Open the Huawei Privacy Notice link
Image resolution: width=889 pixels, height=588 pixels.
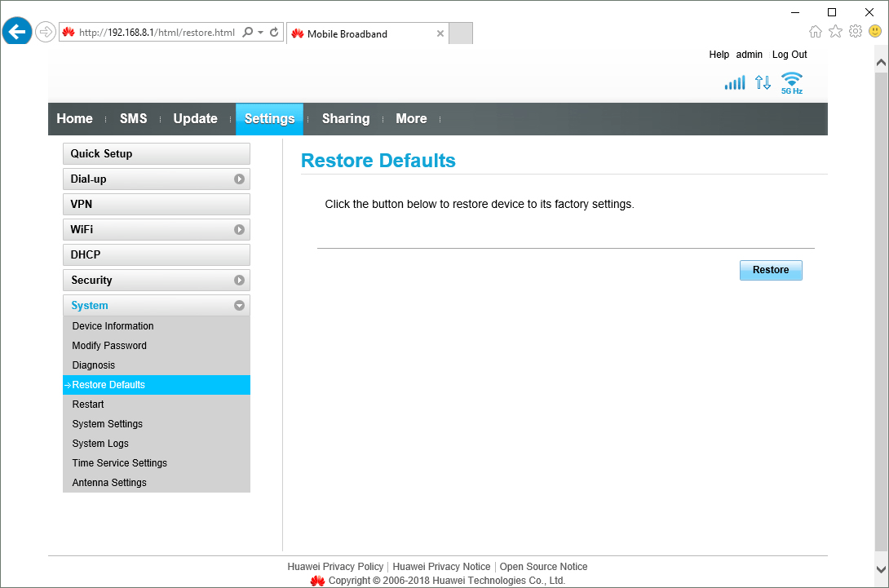click(x=441, y=566)
